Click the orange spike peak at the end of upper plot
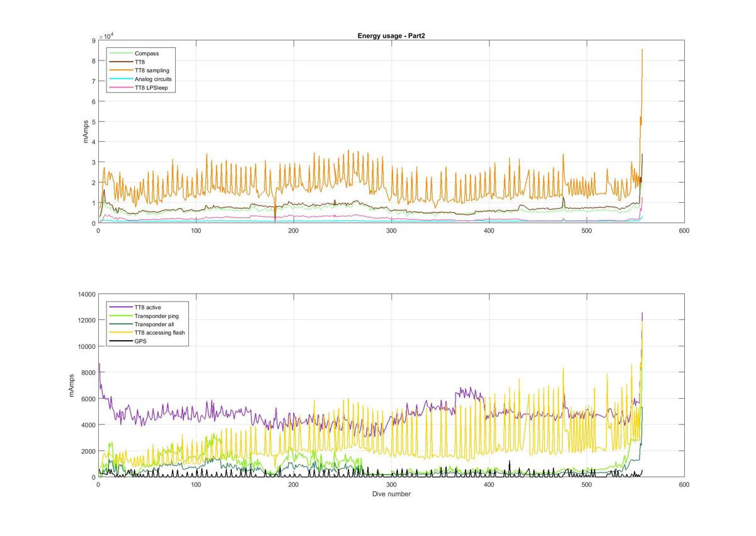The height and width of the screenshot is (536, 756). click(x=642, y=50)
